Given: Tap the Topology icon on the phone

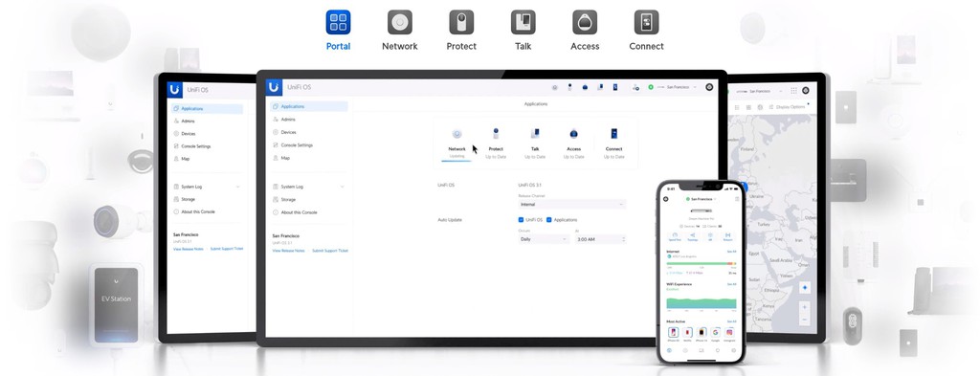Looking at the screenshot, I should click(x=693, y=236).
